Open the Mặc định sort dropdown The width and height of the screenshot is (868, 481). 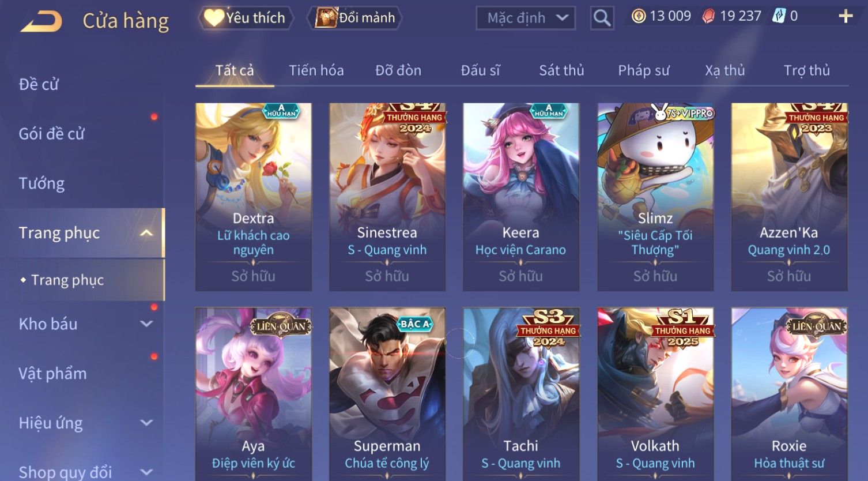click(x=526, y=18)
